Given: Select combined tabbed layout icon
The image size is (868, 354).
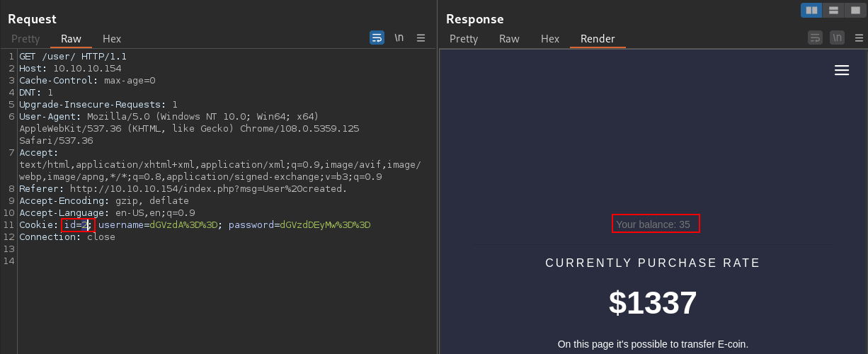Looking at the screenshot, I should 855,10.
